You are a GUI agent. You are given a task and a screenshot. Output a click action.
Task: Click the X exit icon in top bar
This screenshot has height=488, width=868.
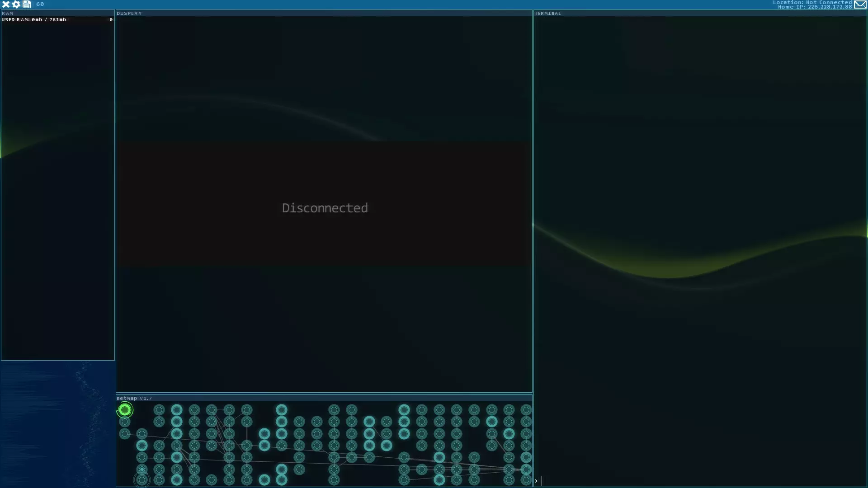pos(6,4)
